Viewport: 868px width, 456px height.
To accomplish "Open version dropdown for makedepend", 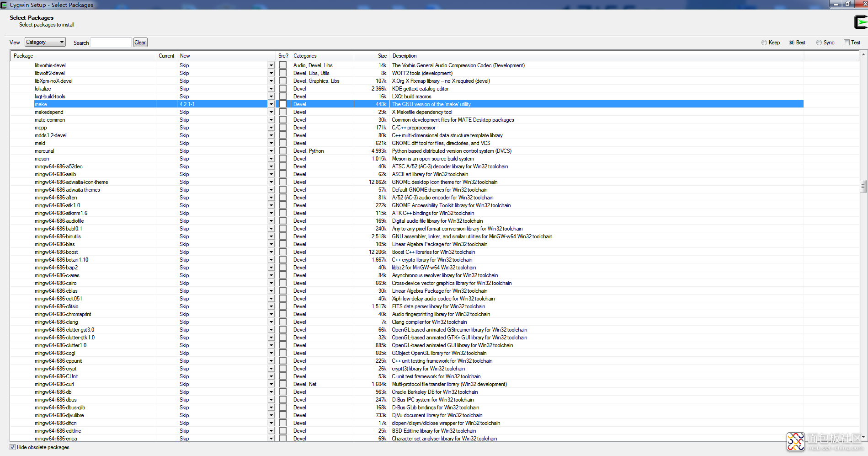I will pyautogui.click(x=271, y=112).
